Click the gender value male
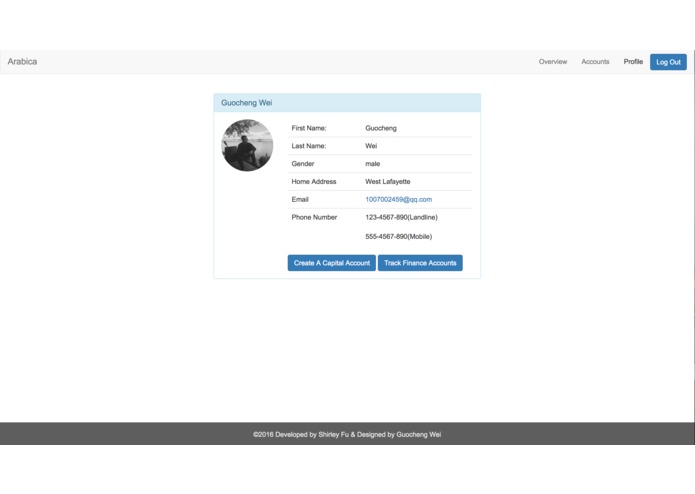 [x=373, y=163]
